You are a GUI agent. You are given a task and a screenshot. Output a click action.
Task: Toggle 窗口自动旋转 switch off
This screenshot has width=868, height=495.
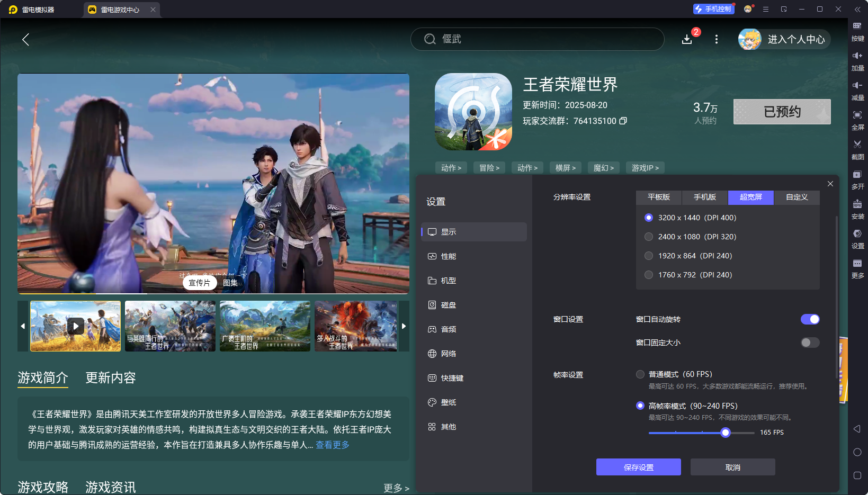(x=810, y=319)
